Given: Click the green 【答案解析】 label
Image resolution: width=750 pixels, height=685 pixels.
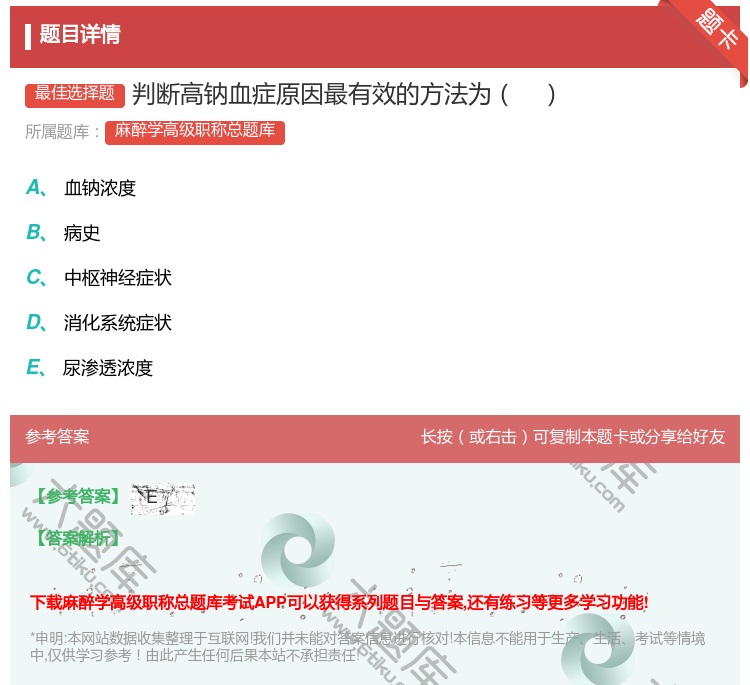Looking at the screenshot, I should point(78,538).
